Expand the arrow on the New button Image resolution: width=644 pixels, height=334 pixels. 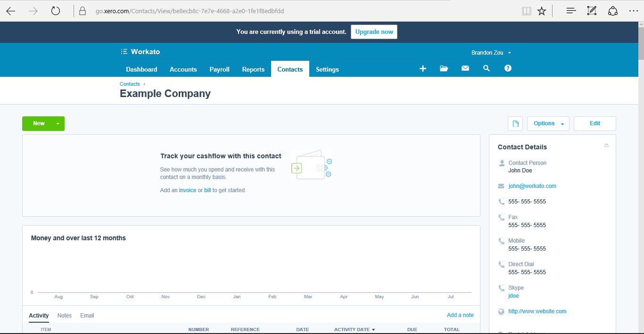click(x=58, y=124)
